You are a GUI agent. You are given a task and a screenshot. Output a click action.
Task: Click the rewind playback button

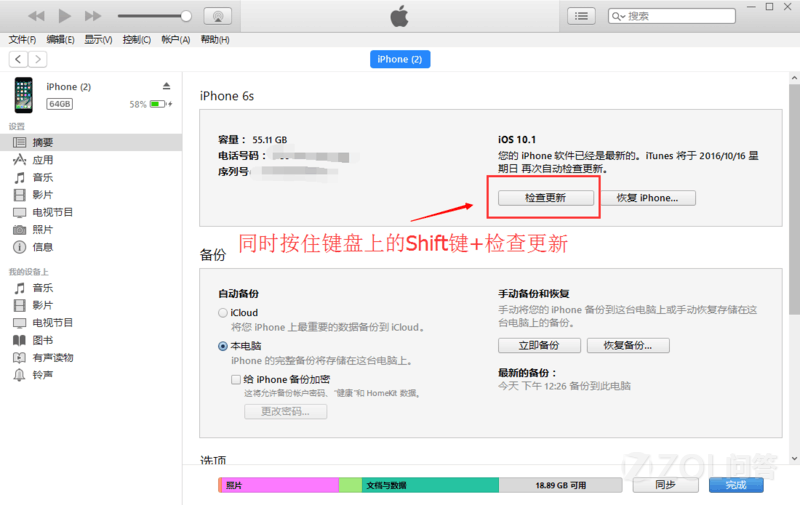pyautogui.click(x=36, y=16)
